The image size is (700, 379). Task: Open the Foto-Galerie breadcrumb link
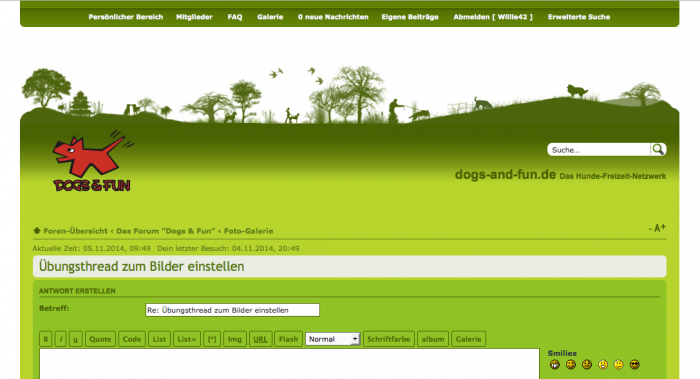coord(249,231)
